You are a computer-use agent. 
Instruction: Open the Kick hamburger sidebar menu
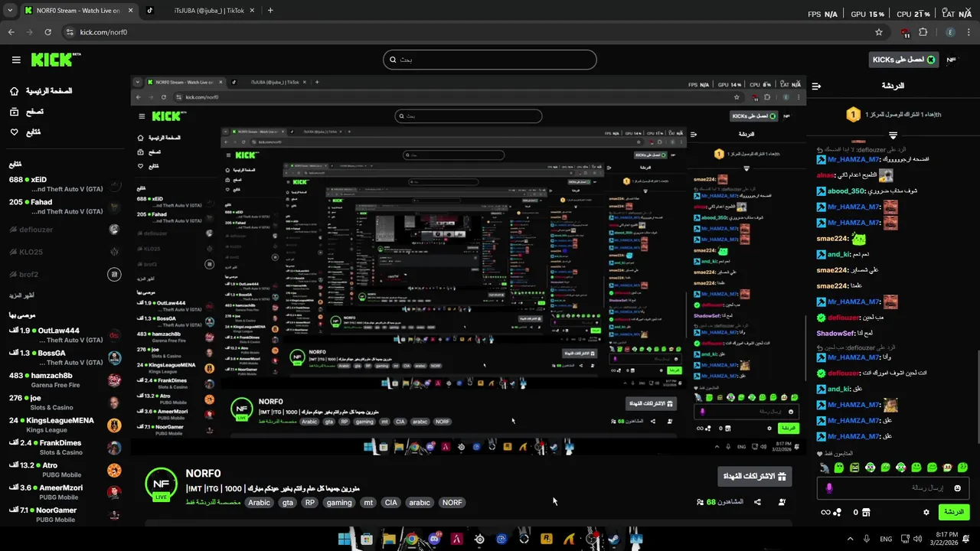click(x=16, y=60)
